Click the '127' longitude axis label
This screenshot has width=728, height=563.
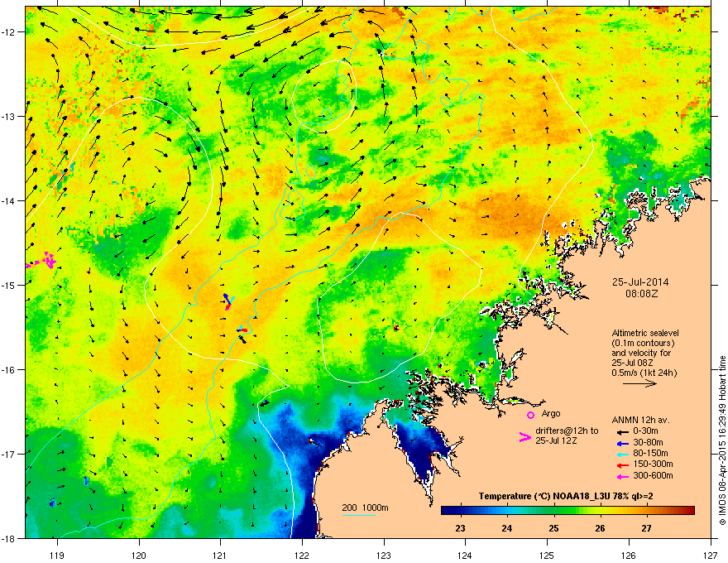tap(711, 555)
